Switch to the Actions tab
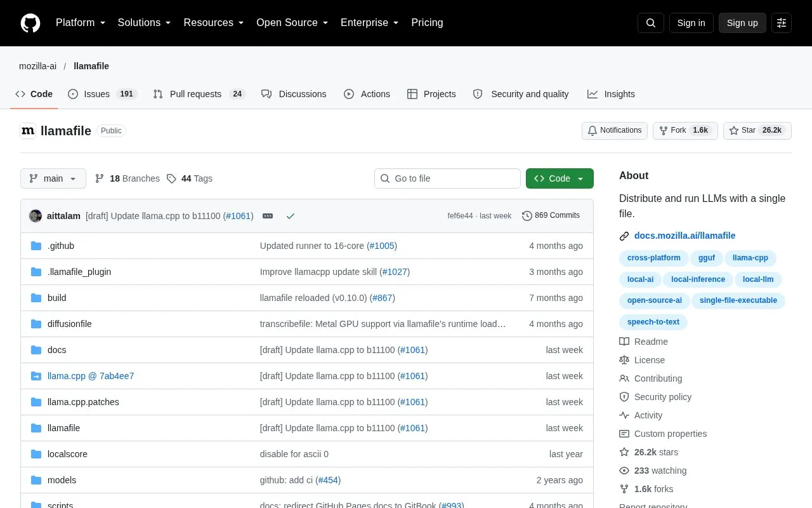Image resolution: width=812 pixels, height=508 pixels. coord(367,94)
